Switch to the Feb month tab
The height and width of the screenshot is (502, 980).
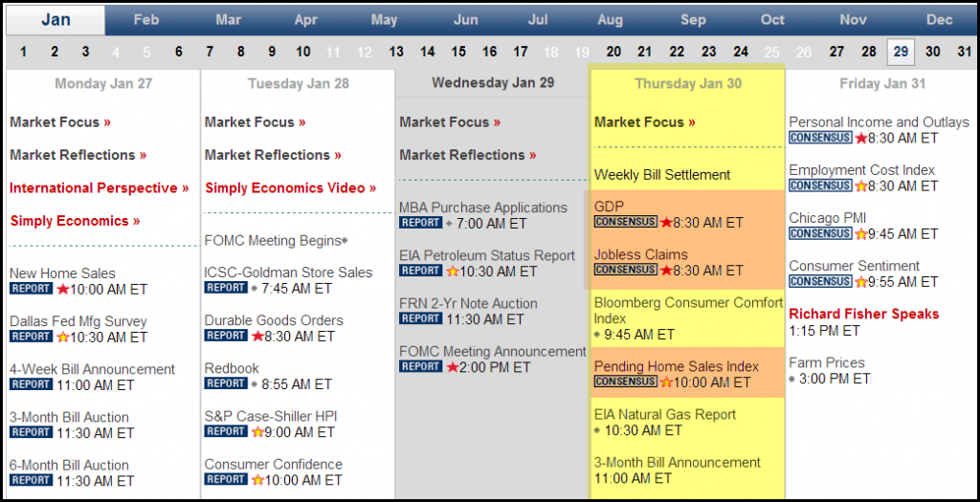146,20
